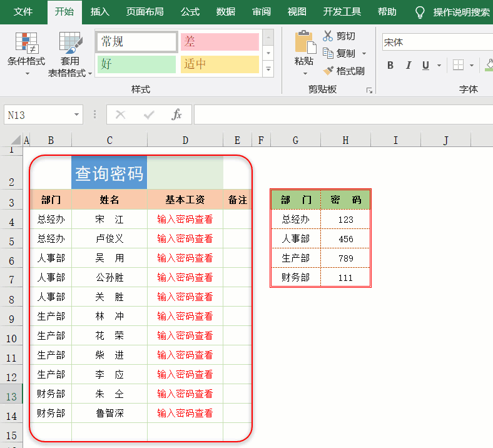Open the 帮助 tab
The width and height of the screenshot is (493, 448).
pyautogui.click(x=387, y=12)
